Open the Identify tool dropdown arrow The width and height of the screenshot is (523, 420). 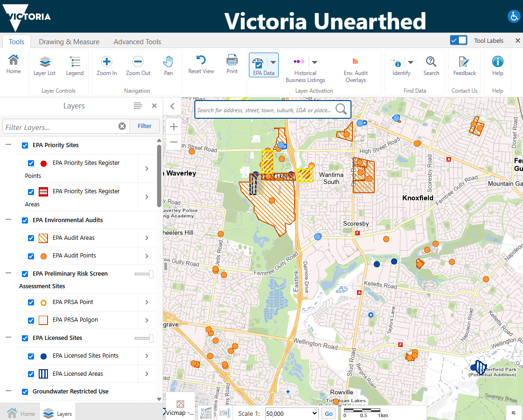pos(411,62)
